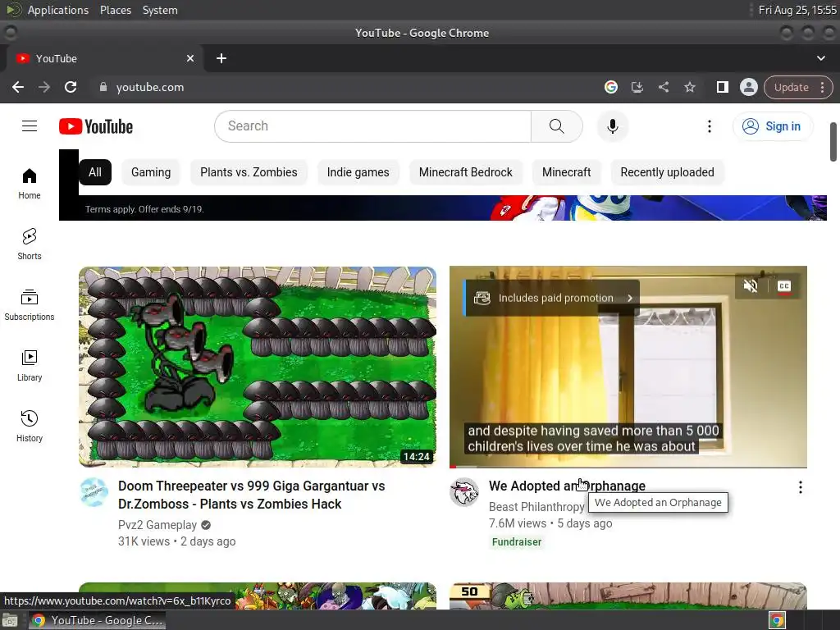Screen dimensions: 840x630
Task: Open the Chrome Update menu
Action: (798, 87)
